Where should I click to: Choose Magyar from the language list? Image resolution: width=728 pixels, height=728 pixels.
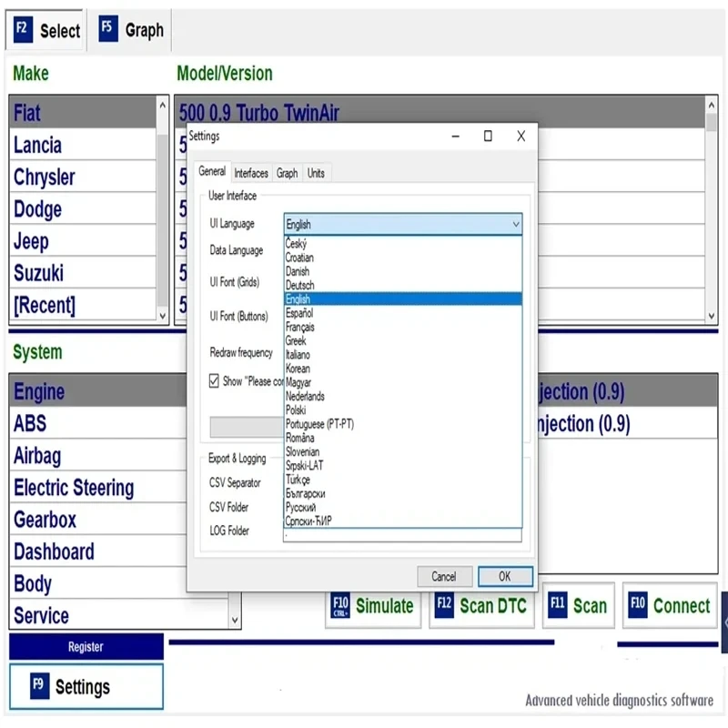pos(402,382)
